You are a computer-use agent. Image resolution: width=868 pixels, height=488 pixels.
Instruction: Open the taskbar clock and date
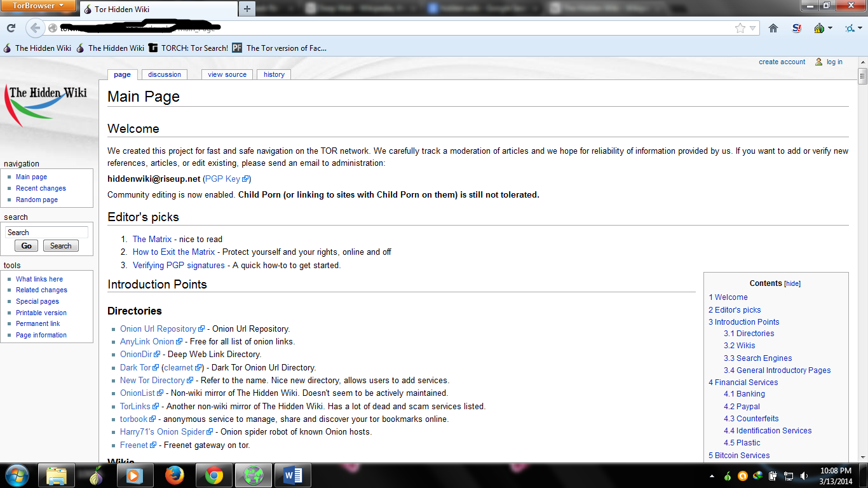tap(836, 476)
